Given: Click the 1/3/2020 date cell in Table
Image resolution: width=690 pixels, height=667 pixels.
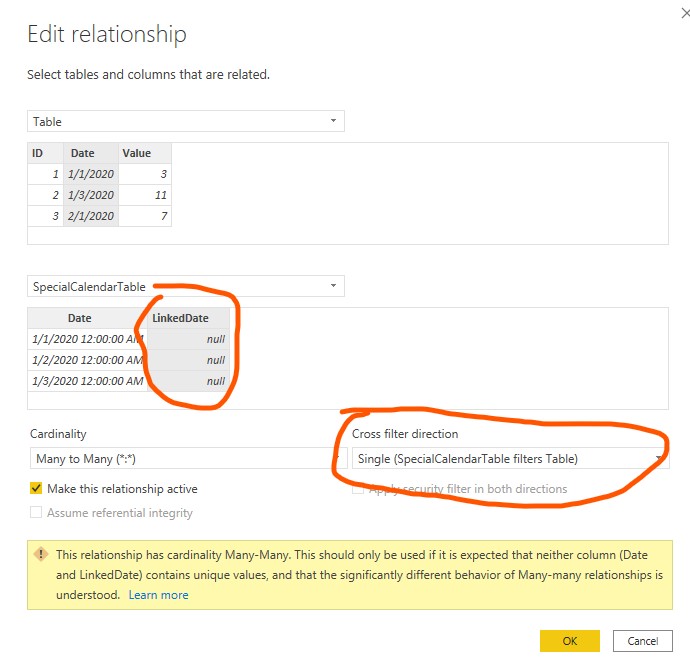Looking at the screenshot, I should point(91,195).
